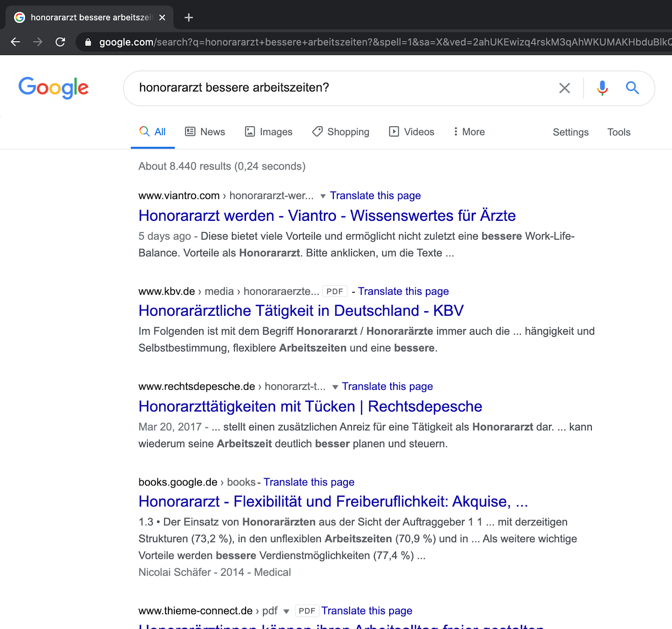This screenshot has height=629, width=672.
Task: Click the browser back arrow
Action: pos(16,42)
